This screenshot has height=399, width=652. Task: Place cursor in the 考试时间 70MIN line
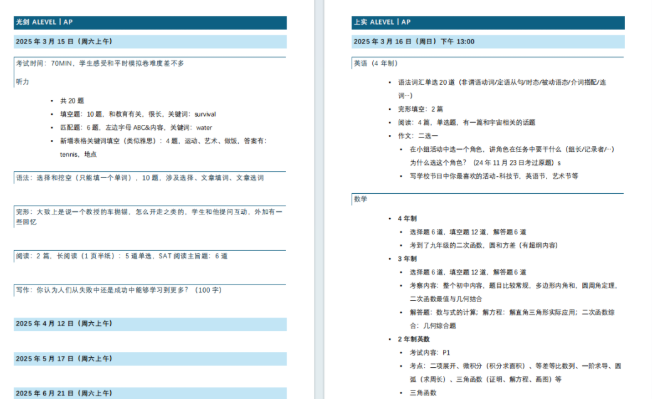tap(100, 64)
